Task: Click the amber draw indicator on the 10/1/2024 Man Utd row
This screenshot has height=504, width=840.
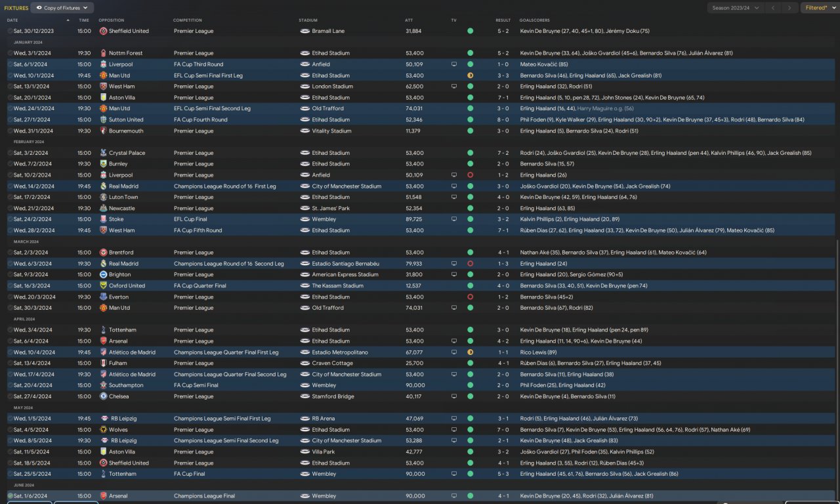Action: (x=470, y=75)
